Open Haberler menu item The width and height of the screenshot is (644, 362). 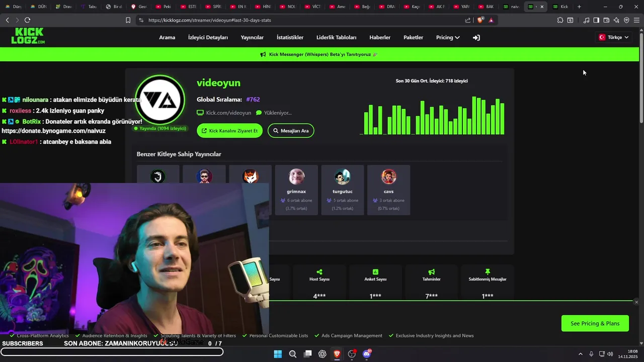[x=380, y=38]
